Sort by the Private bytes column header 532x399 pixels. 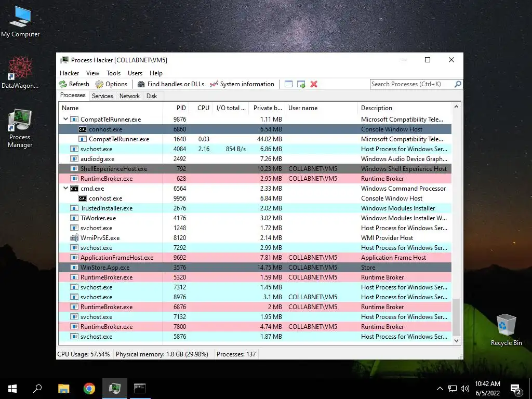(267, 108)
